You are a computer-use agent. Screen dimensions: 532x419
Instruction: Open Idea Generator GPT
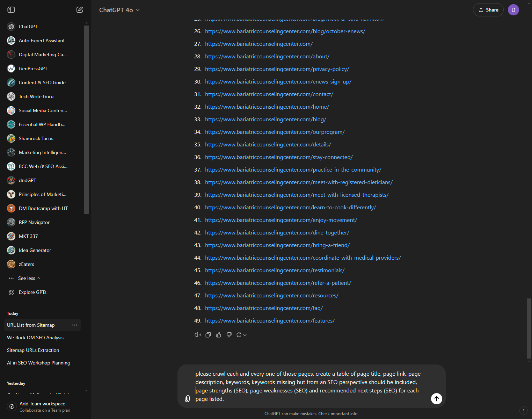tap(44, 250)
